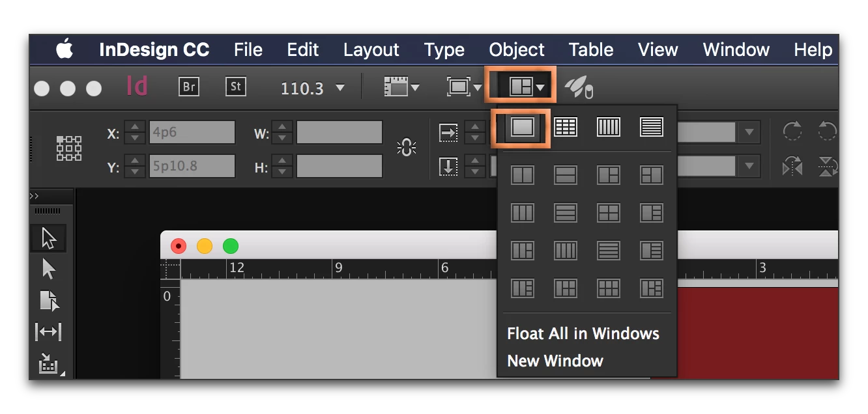Choose Tile All Horizontally icon
Viewport: 868px width, 414px height.
(651, 127)
